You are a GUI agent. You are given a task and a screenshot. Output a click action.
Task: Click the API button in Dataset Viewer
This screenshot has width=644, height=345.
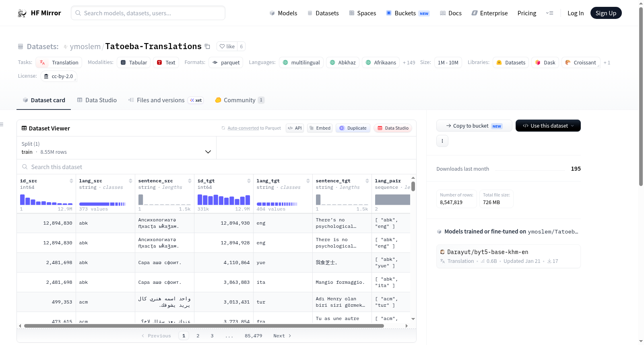tap(295, 128)
